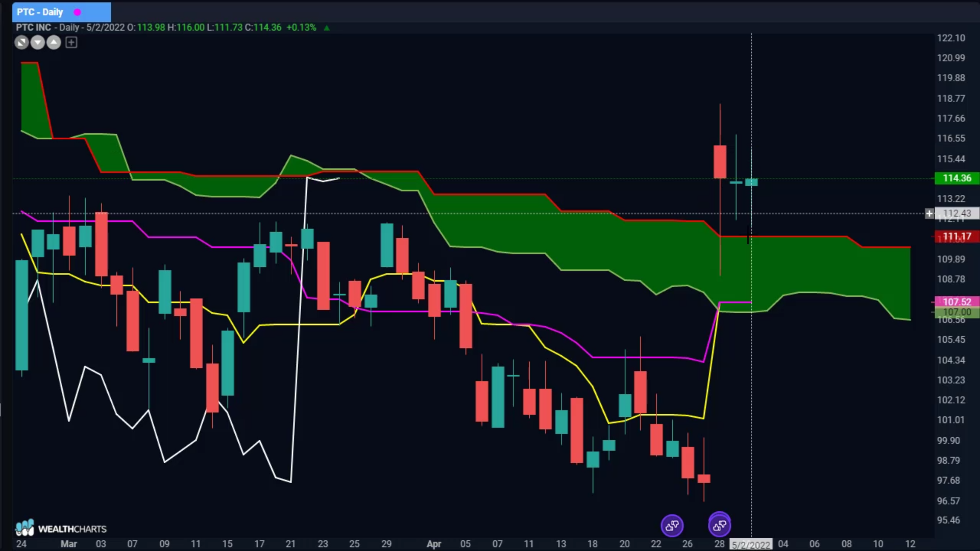Click the low value 111.73

click(x=228, y=28)
